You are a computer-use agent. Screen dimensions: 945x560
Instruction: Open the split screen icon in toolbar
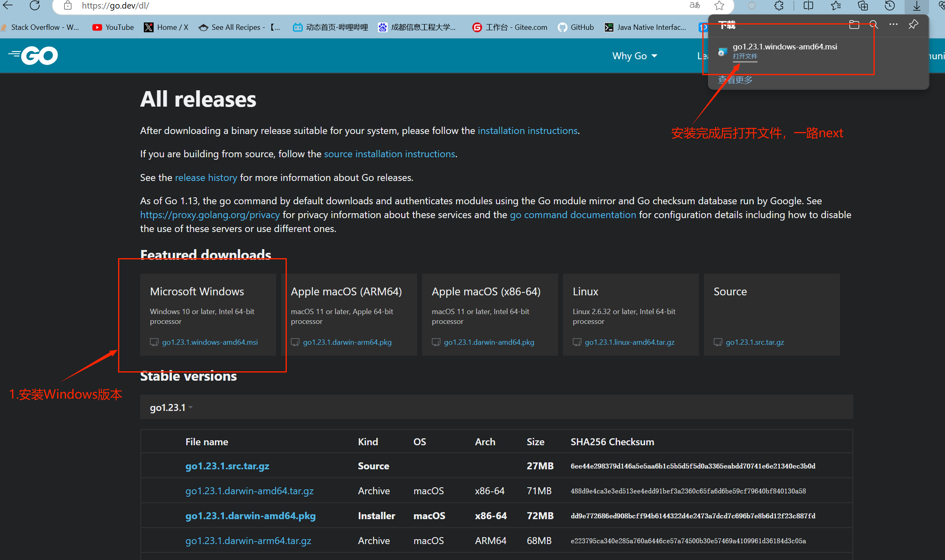click(x=808, y=5)
